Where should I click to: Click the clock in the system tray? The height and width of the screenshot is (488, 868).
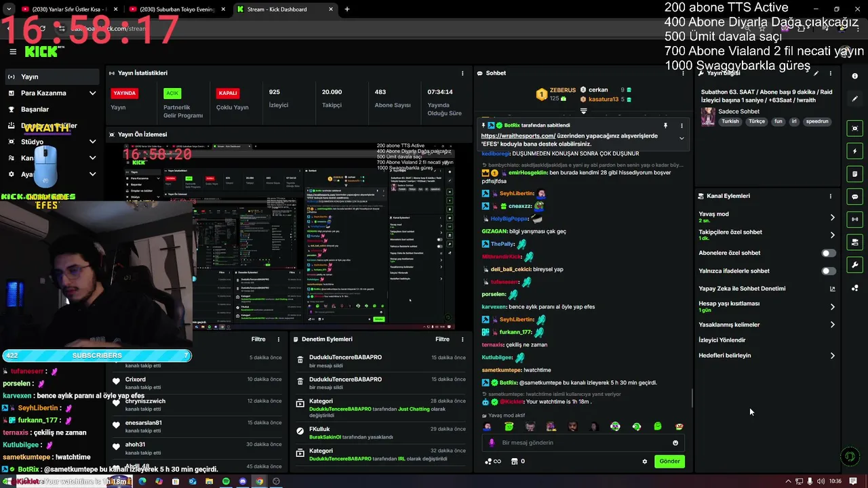[x=835, y=481]
